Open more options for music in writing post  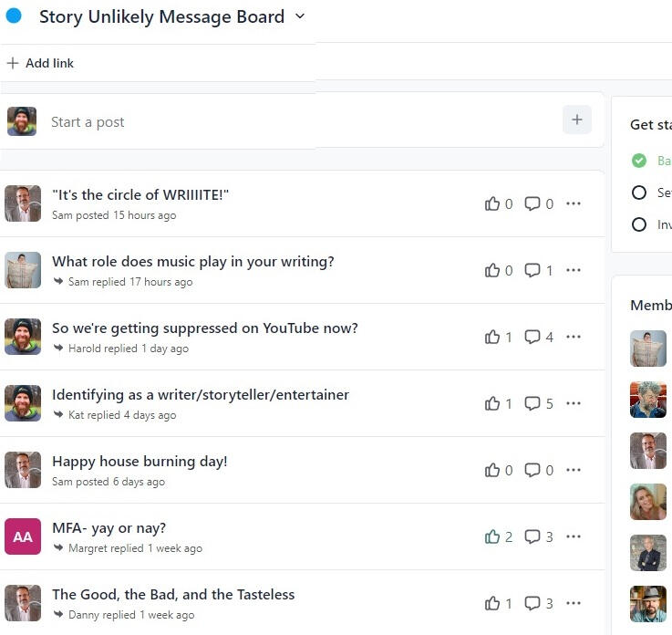click(x=574, y=270)
